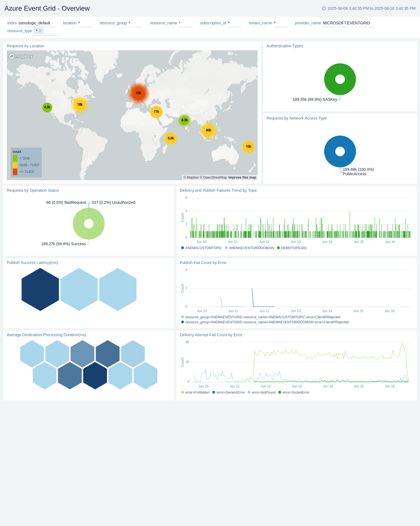The image size is (420, 526).
Task: Select the 5.6k cluster marker on the map
Action: click(171, 138)
